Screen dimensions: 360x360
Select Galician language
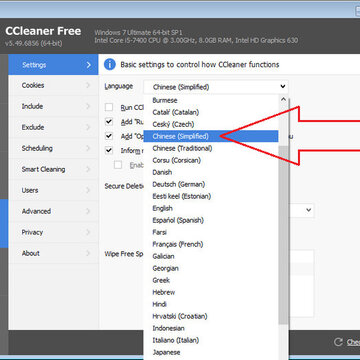[211, 256]
